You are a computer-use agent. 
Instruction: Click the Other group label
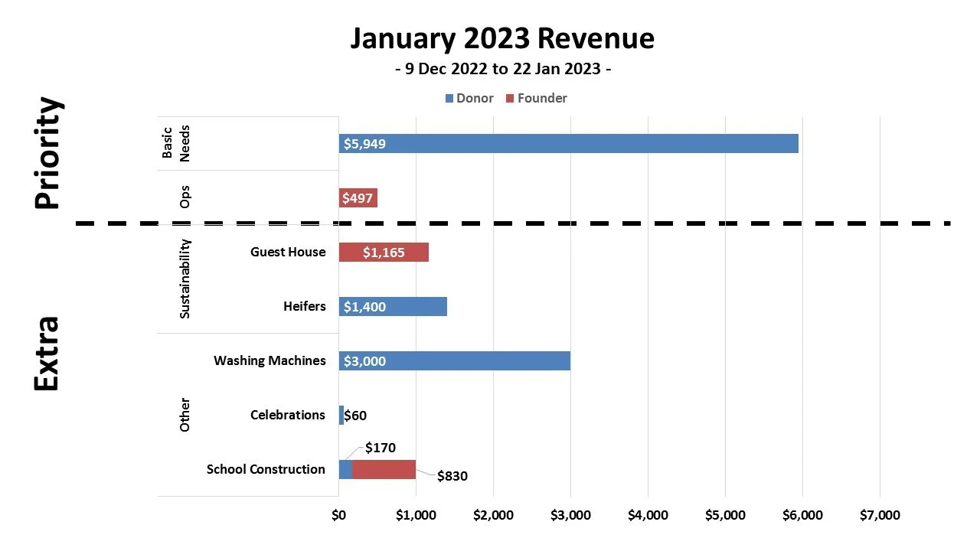(x=185, y=415)
